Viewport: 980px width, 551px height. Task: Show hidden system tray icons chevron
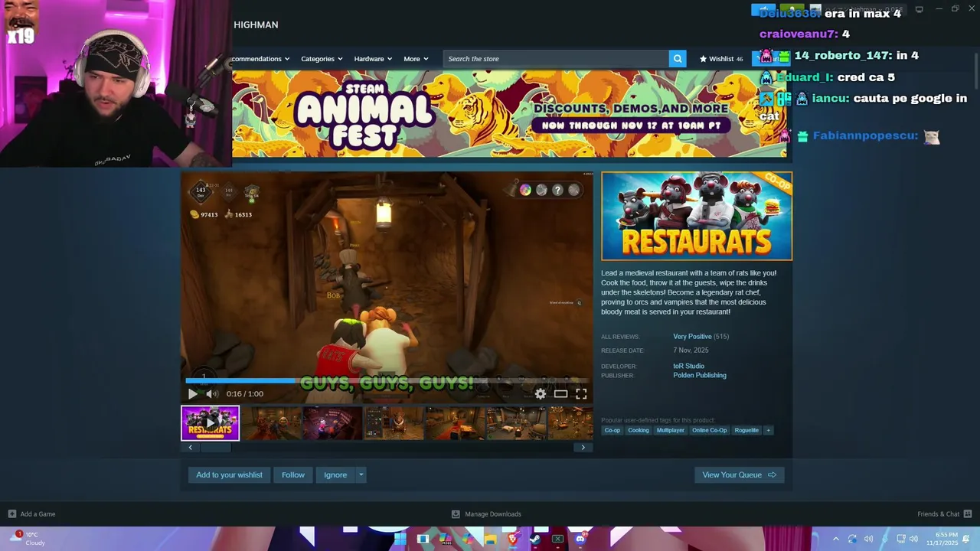(x=835, y=539)
